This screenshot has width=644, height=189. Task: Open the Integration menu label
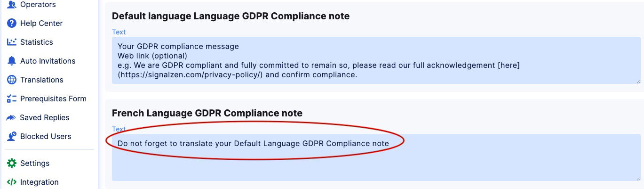click(40, 182)
